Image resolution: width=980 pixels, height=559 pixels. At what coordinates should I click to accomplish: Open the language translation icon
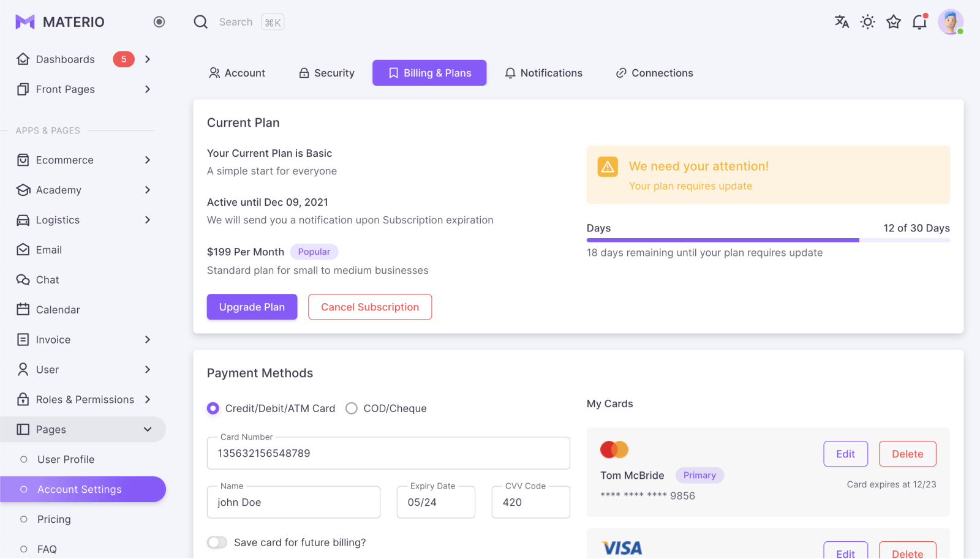pos(842,22)
